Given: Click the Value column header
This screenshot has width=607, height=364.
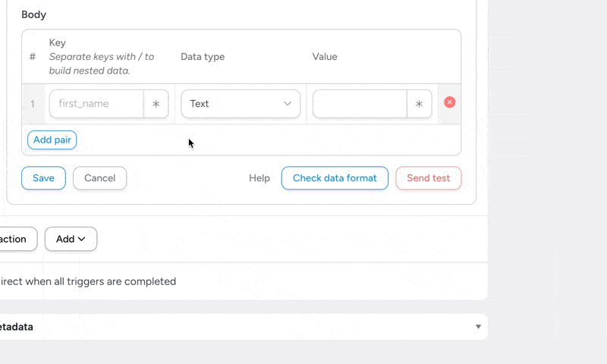Looking at the screenshot, I should 325,57.
